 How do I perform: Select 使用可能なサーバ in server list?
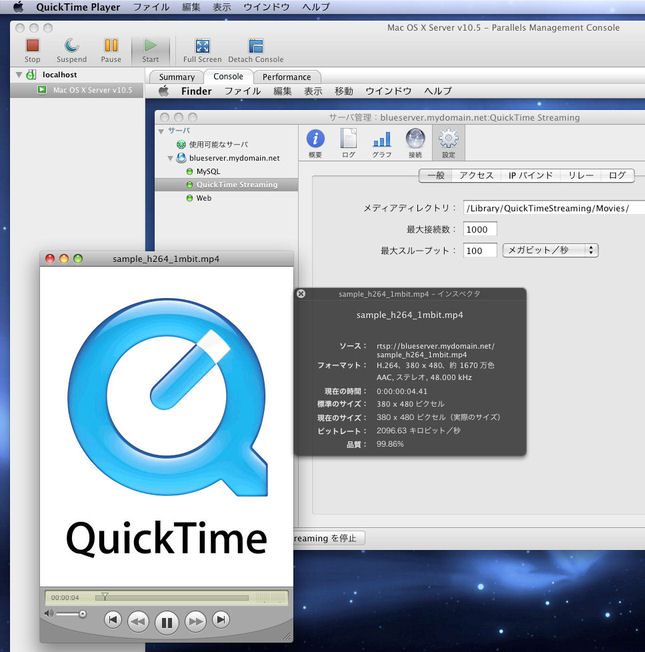tap(218, 144)
